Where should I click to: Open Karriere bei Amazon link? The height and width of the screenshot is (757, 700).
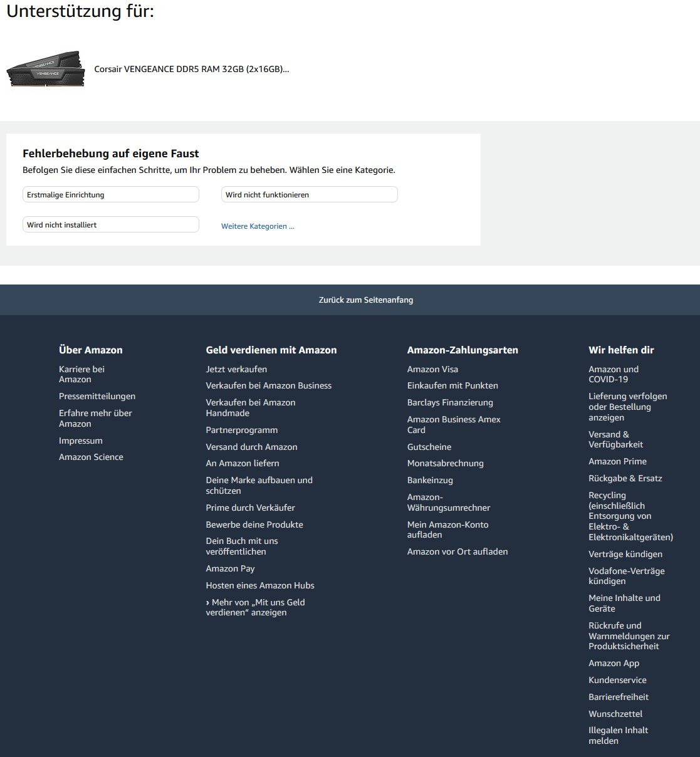coord(81,374)
